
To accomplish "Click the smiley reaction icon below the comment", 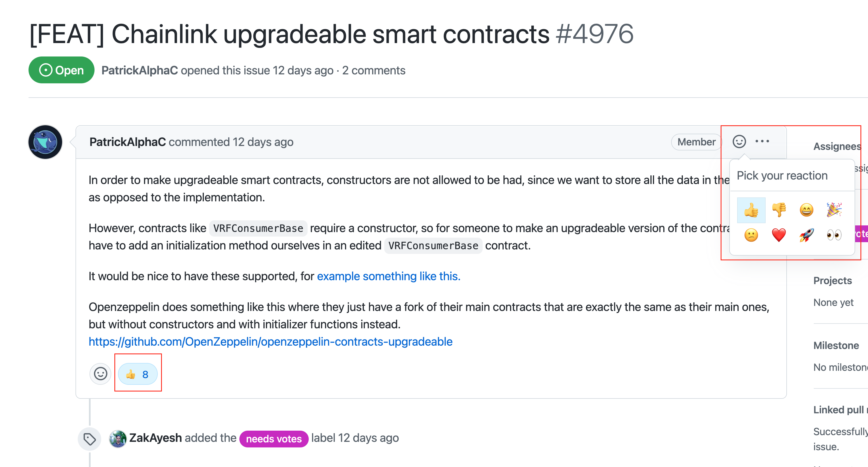I will point(100,374).
